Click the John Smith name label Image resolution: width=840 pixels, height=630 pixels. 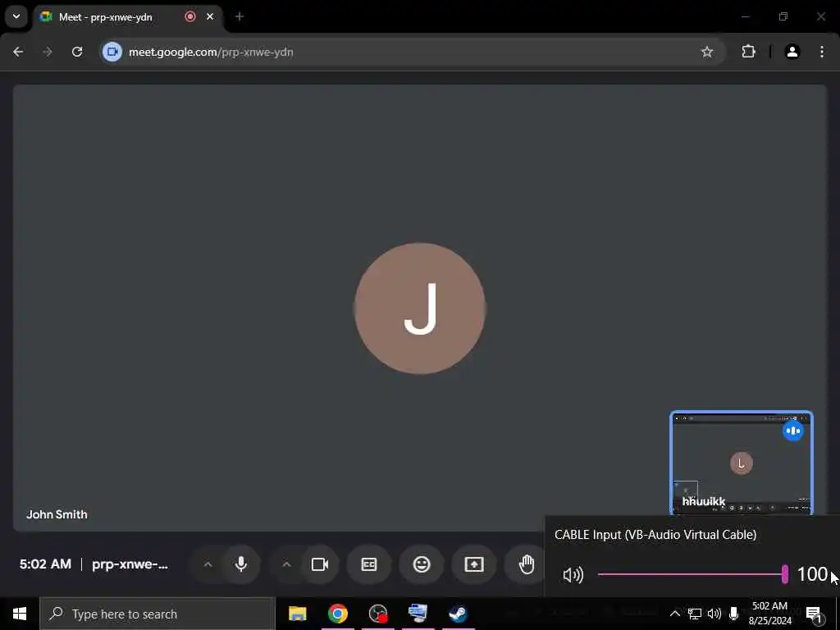(x=57, y=514)
